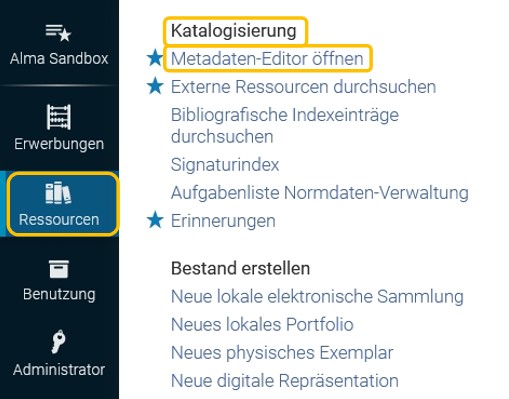Image resolution: width=509 pixels, height=399 pixels.
Task: Select Neues lokales Portfolio
Action: click(x=262, y=324)
